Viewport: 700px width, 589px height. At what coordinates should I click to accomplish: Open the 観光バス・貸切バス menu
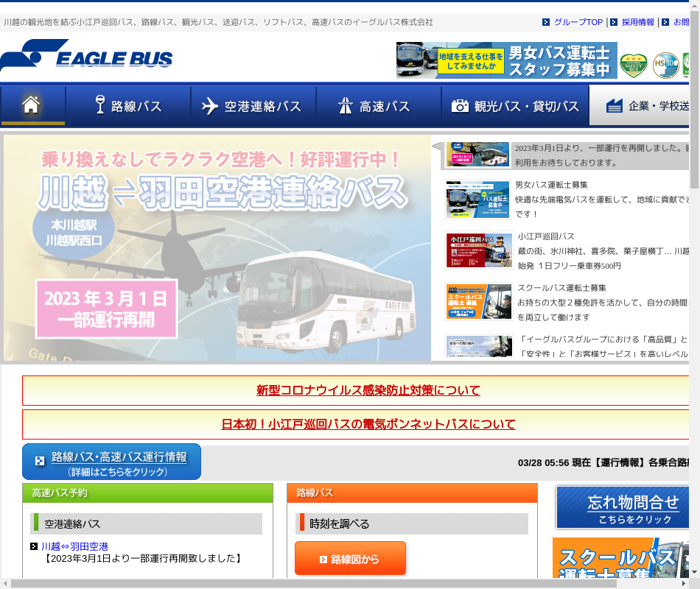(x=515, y=106)
